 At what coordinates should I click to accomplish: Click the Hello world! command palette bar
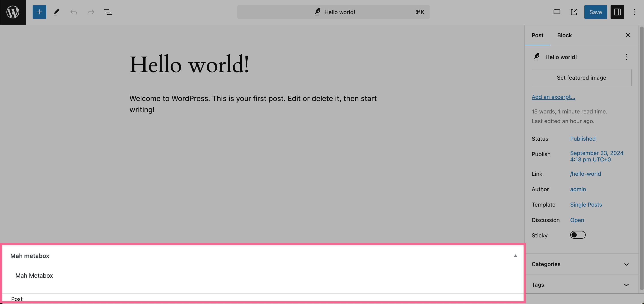point(334,12)
